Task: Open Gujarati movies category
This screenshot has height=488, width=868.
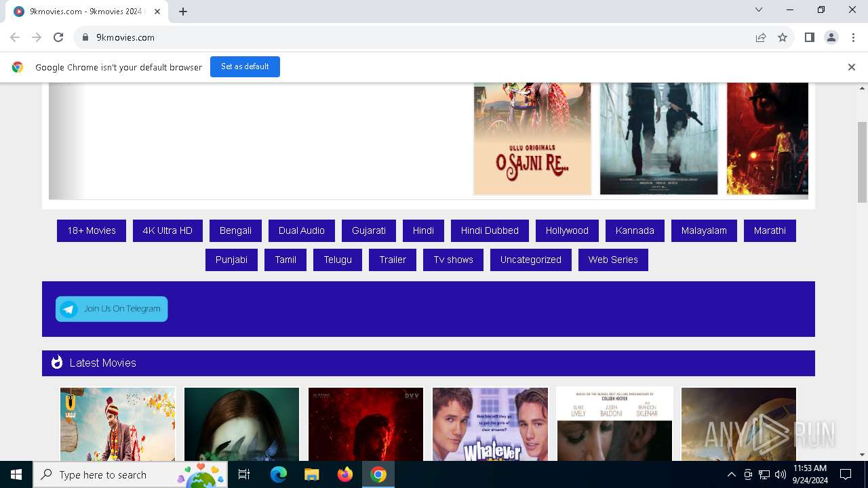Action: [369, 230]
